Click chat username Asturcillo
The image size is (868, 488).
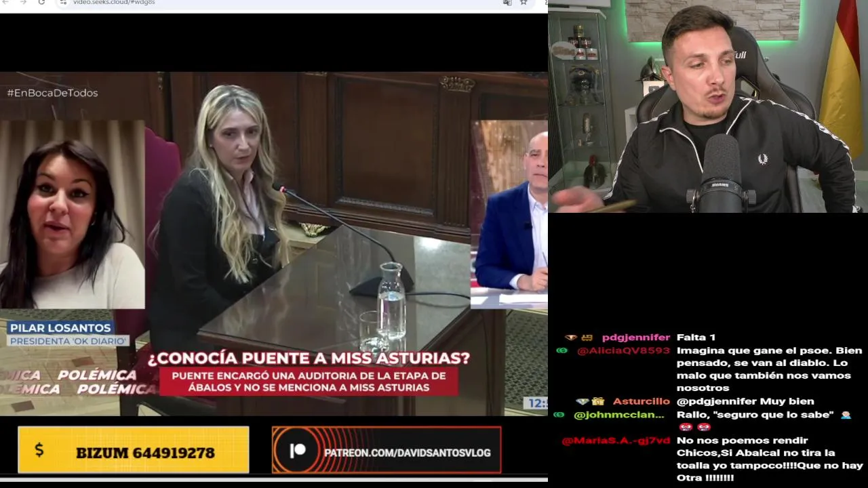642,401
